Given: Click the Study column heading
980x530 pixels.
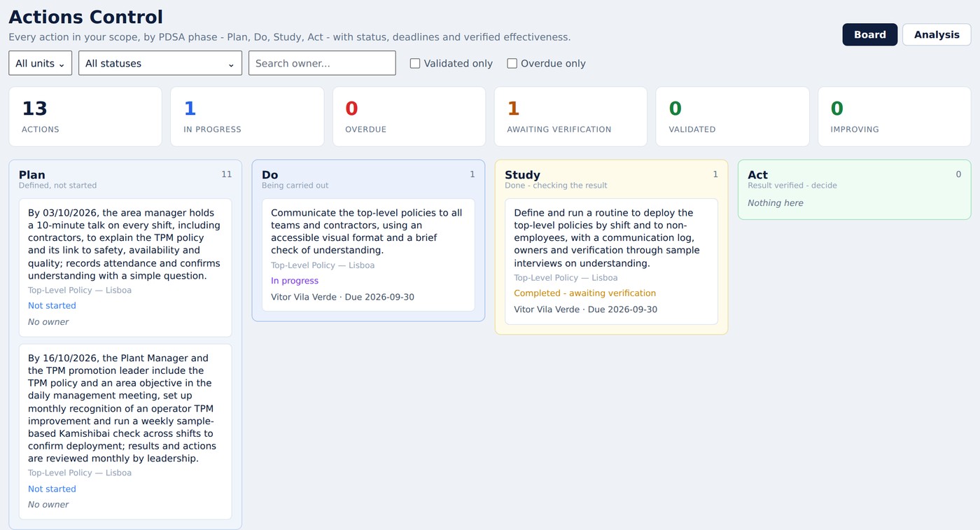Looking at the screenshot, I should (x=522, y=175).
